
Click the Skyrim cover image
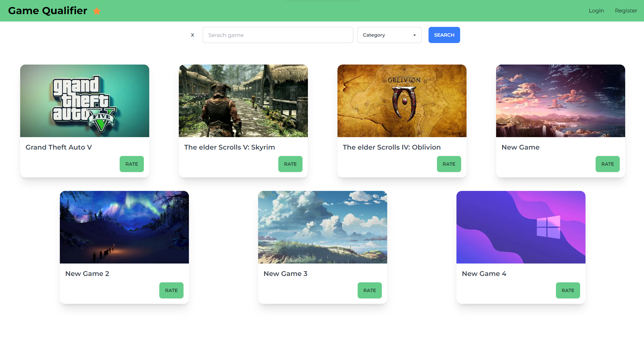243,101
